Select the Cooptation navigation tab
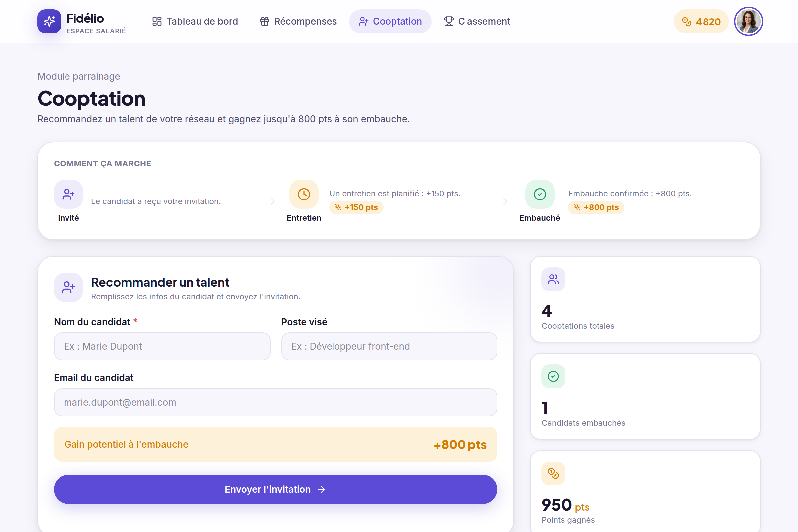This screenshot has height=532, width=798. (390, 21)
